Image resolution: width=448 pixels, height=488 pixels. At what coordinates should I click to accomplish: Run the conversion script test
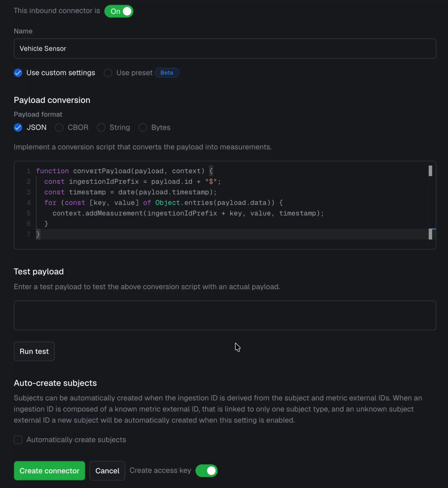tap(34, 351)
